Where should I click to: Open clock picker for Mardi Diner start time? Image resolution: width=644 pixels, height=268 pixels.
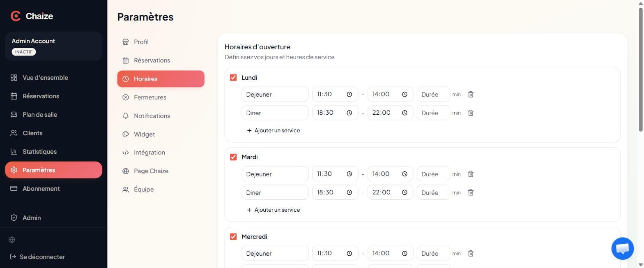pos(349,192)
